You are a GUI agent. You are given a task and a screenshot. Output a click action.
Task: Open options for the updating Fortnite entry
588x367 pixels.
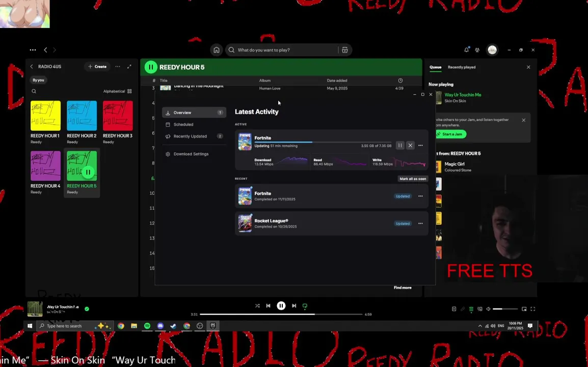[x=420, y=145]
